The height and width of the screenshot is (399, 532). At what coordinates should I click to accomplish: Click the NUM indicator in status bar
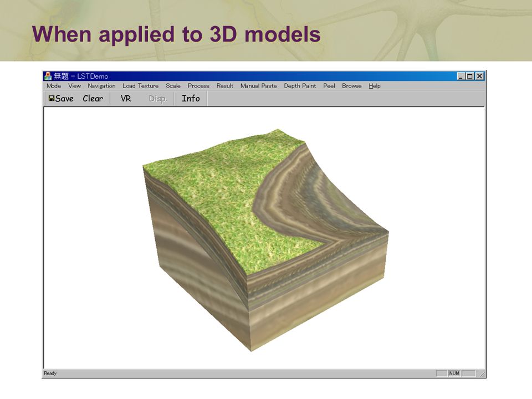pyautogui.click(x=454, y=373)
